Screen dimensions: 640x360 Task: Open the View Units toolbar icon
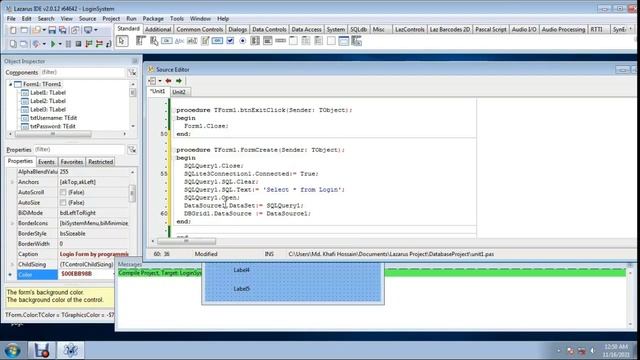pos(13,44)
